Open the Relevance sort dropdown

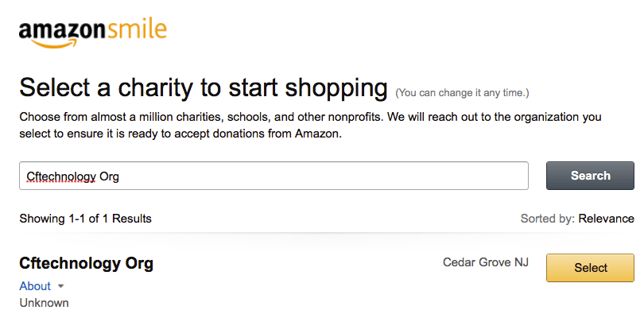tap(606, 219)
